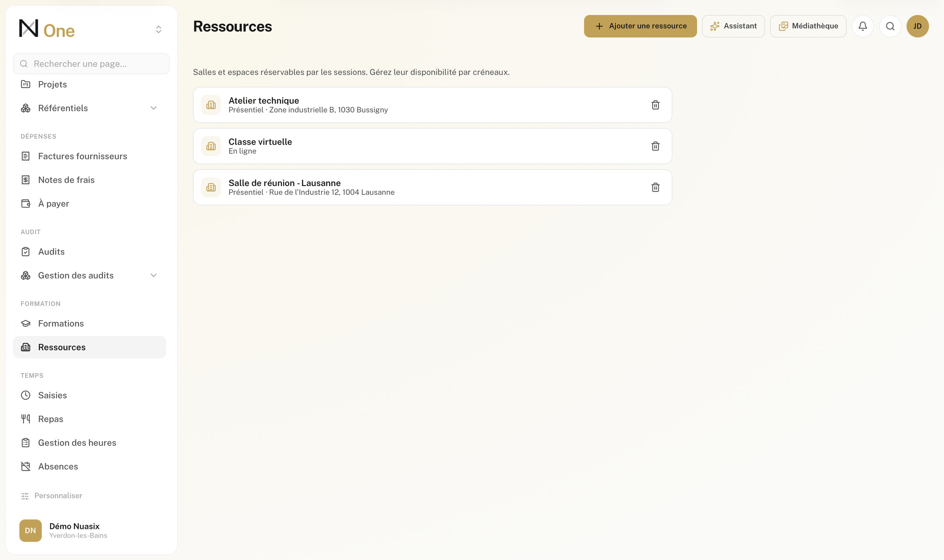Click trash icon for Classe virtuelle

coord(655,146)
